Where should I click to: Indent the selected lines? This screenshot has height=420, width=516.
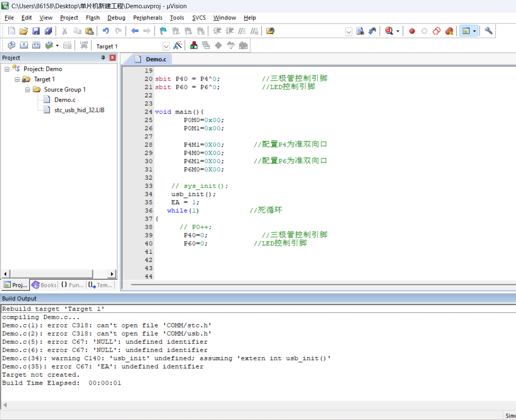tap(217, 31)
